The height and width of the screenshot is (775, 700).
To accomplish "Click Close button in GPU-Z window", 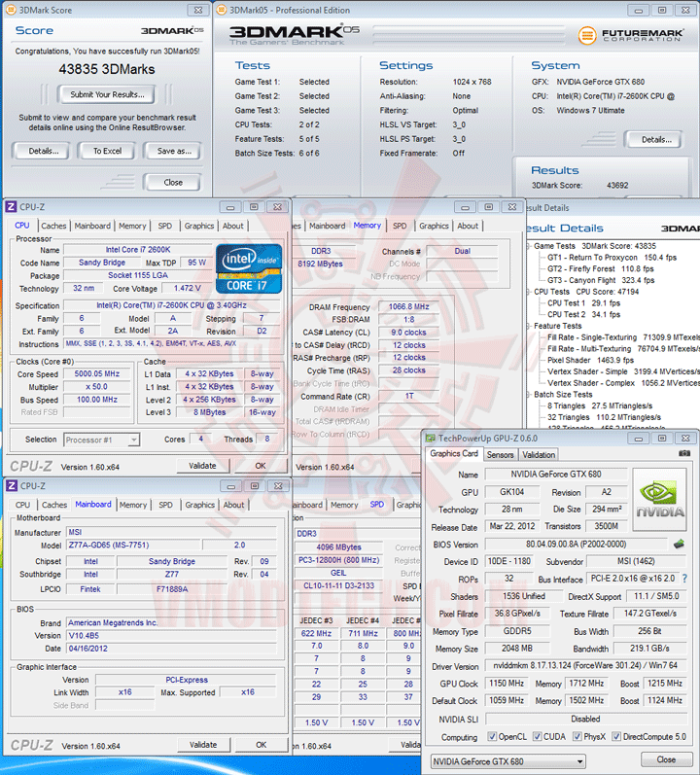I will point(666,759).
